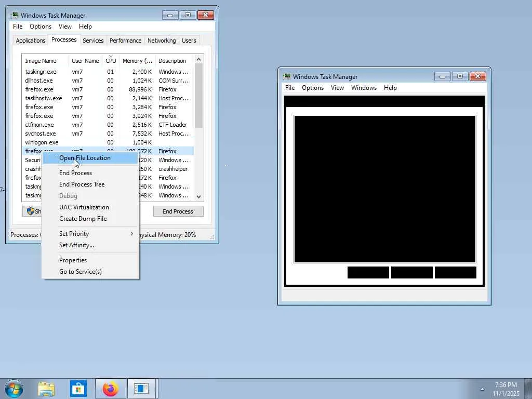Screen dimensions: 532x399
Task: Minimize the left Task Manager window
Action: pos(170,15)
